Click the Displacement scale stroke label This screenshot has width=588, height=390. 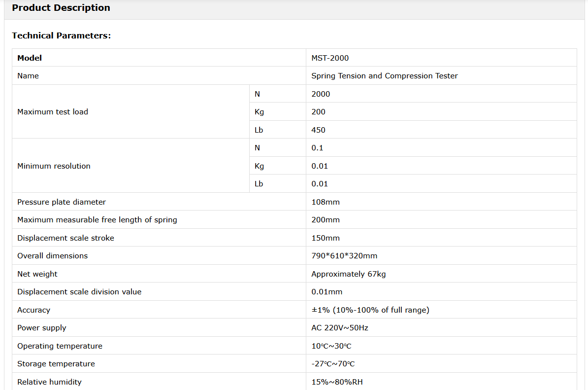coord(65,238)
